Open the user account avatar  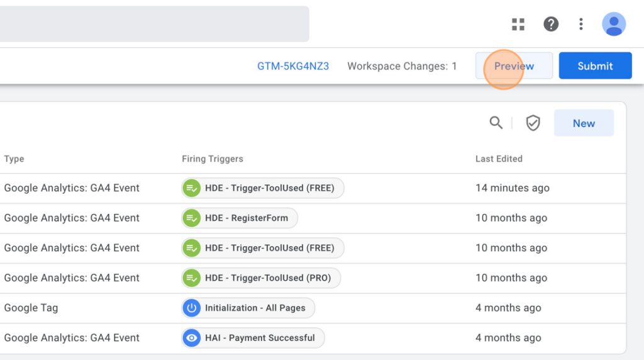click(614, 25)
